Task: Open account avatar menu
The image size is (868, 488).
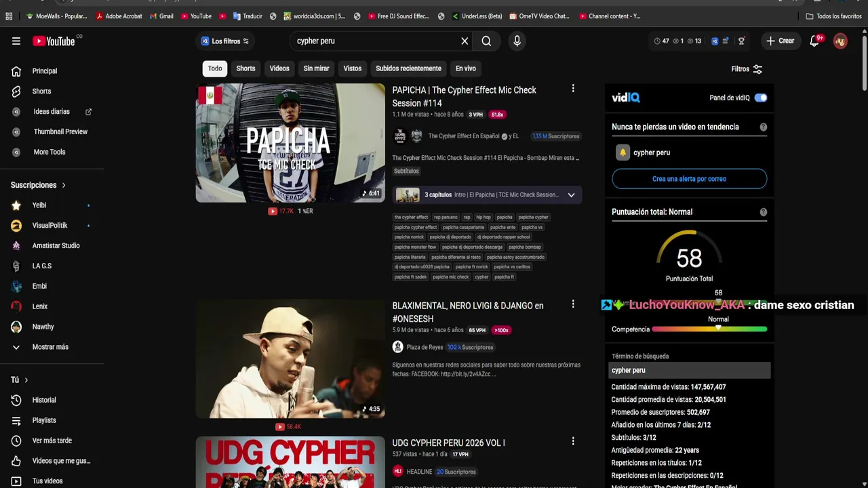Action: [840, 41]
